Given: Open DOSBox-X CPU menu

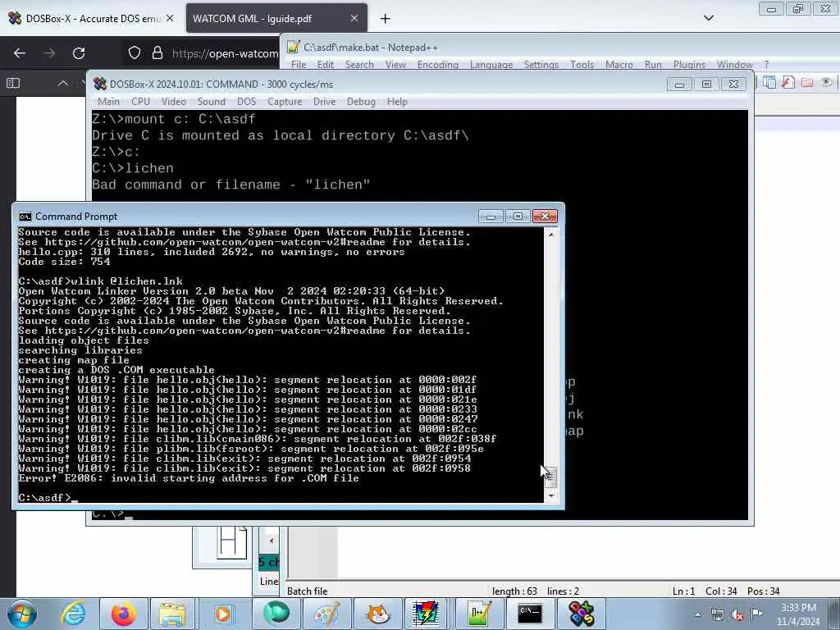Looking at the screenshot, I should 140,102.
